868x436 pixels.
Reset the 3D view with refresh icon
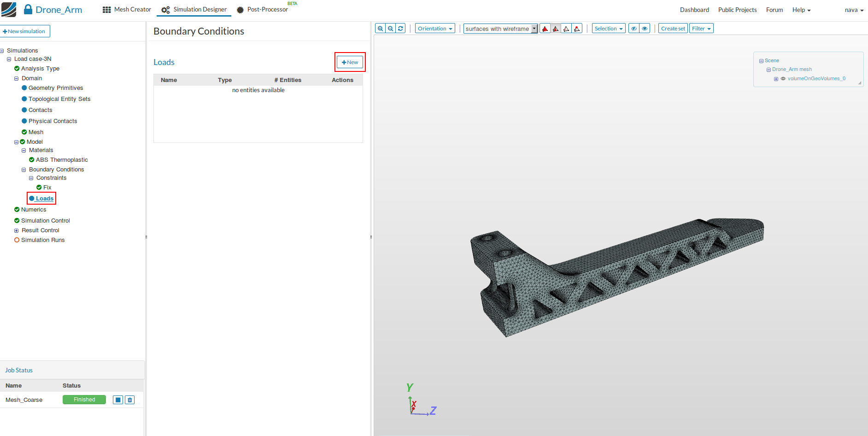[x=400, y=29]
